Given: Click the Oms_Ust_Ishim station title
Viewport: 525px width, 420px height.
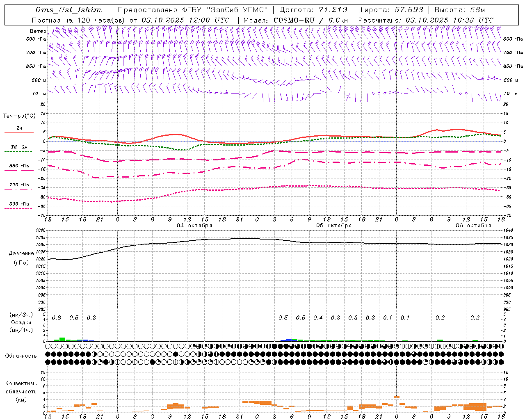Looking at the screenshot, I should pyautogui.click(x=68, y=10).
